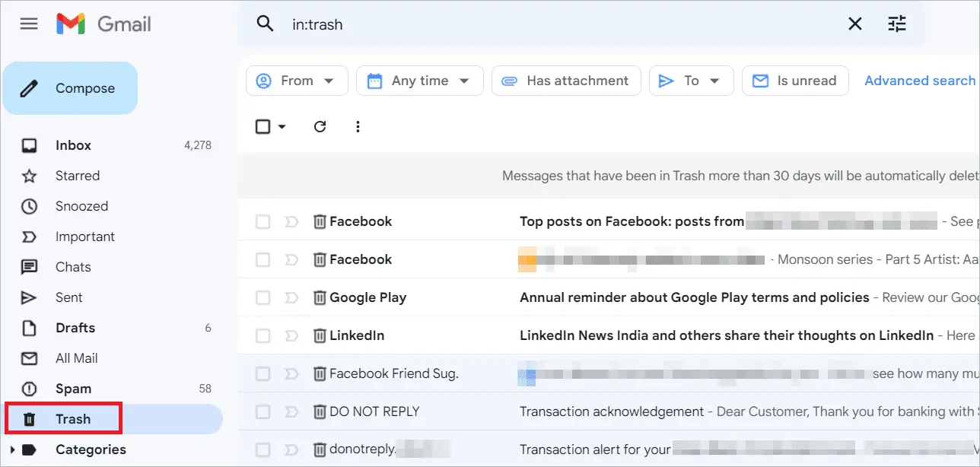
Task: Toggle the Is unread filter chip
Action: pos(795,81)
